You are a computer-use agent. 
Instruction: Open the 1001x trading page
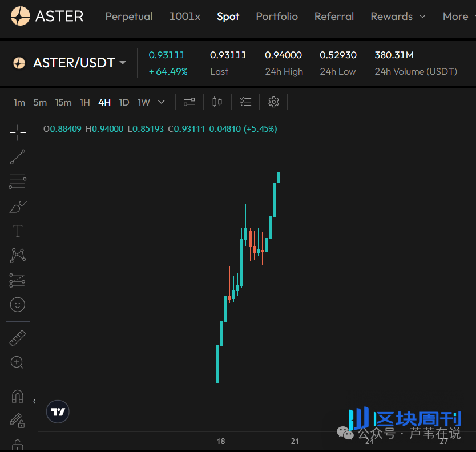point(184,17)
